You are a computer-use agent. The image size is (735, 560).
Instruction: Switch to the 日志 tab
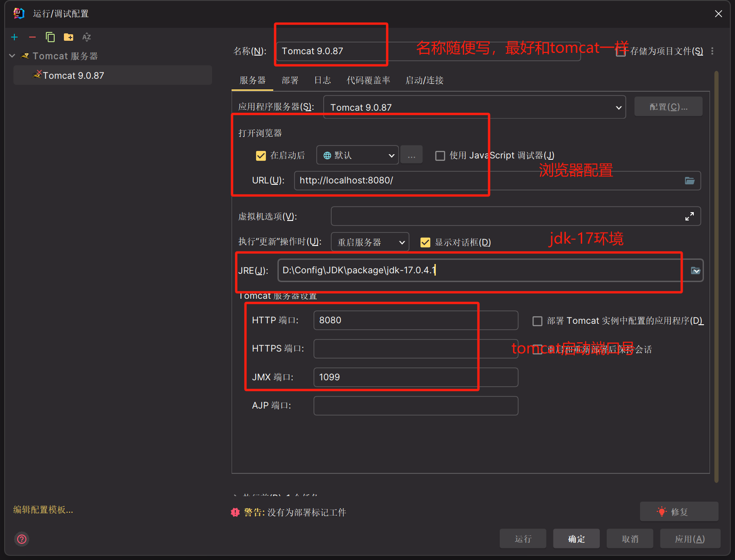coord(322,80)
